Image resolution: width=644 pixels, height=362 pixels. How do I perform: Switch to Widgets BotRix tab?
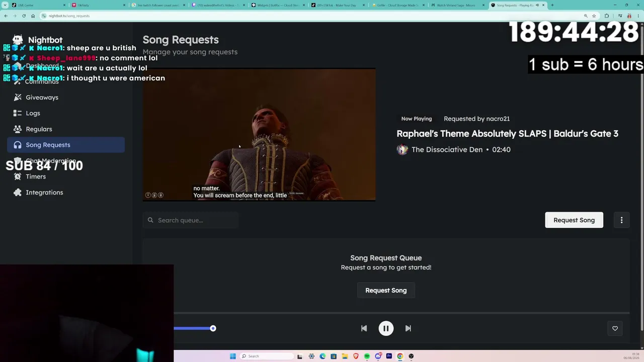278,5
